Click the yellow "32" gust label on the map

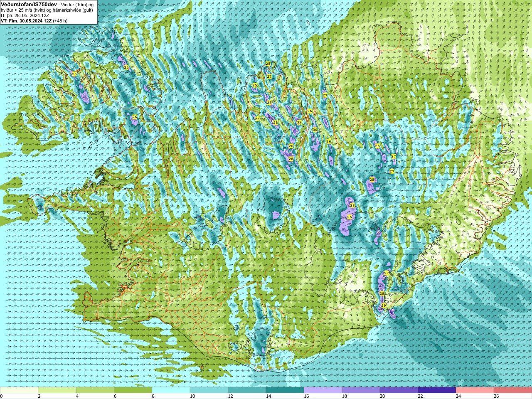point(299,122)
